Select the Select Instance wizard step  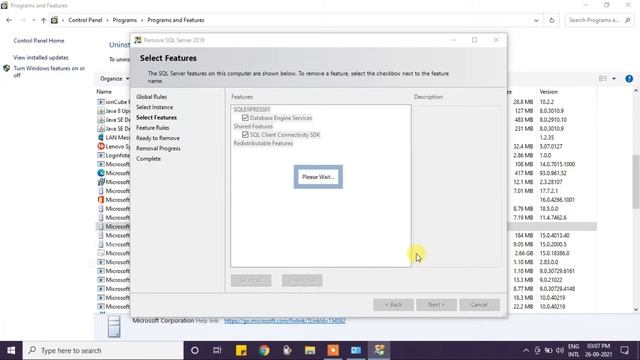154,107
